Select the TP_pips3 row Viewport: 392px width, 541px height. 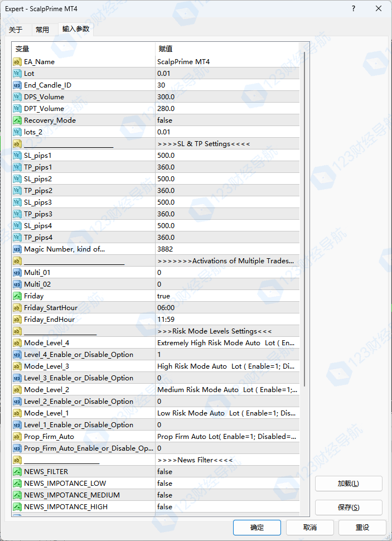tap(156, 214)
